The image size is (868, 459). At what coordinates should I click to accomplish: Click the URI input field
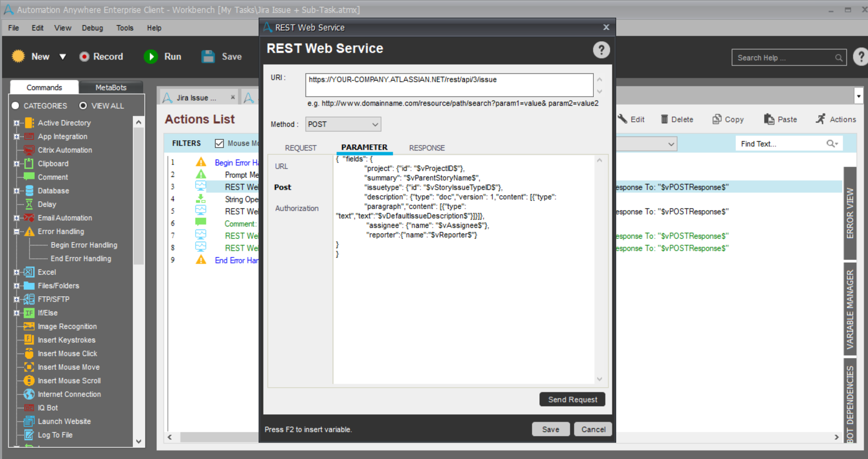click(x=449, y=85)
